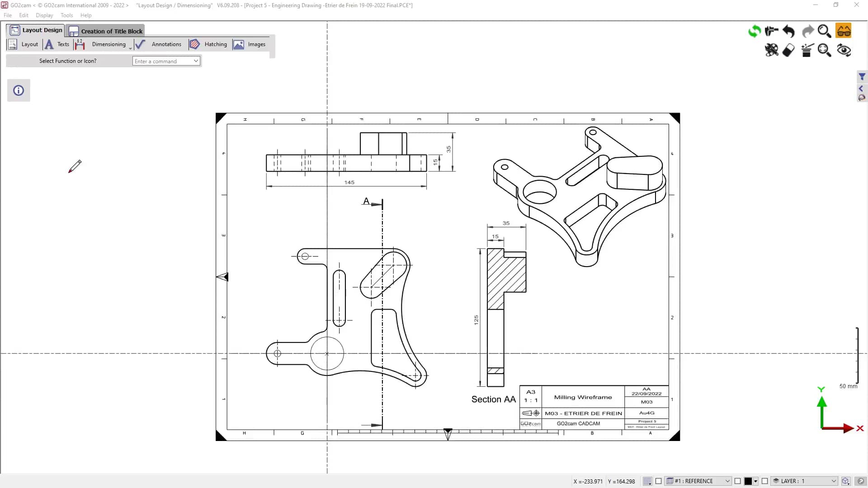868x488 pixels.
Task: Toggle the grid display checkbox
Action: click(647, 481)
